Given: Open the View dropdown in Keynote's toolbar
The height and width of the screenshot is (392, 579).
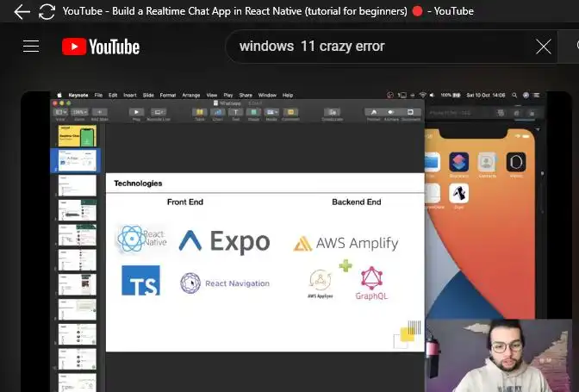Looking at the screenshot, I should (60, 112).
